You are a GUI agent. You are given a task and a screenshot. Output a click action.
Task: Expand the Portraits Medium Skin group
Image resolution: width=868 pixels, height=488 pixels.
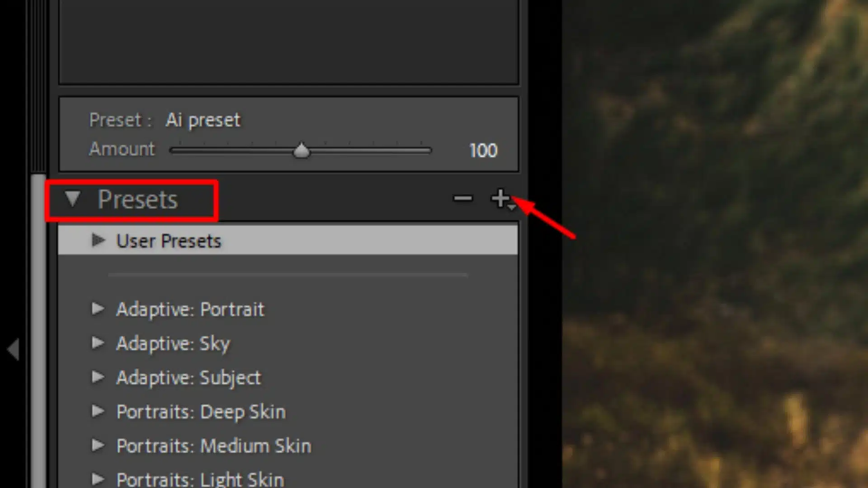point(97,446)
